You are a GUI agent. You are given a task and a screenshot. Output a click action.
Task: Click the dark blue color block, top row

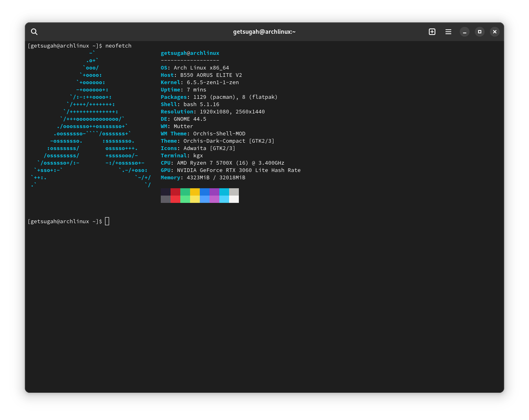[x=205, y=192]
